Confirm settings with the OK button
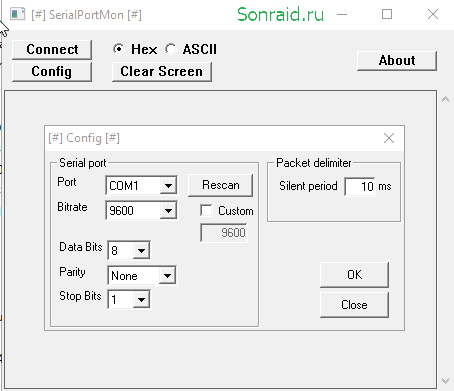 (354, 275)
